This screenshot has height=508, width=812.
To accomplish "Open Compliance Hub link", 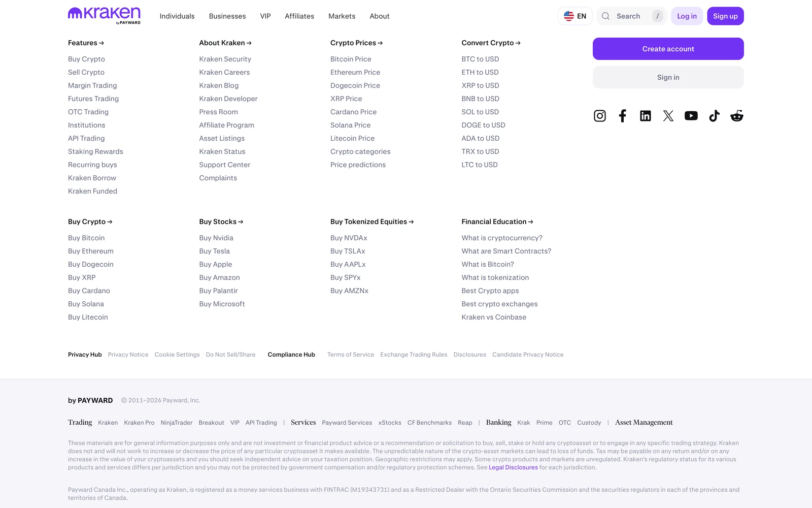I will (x=291, y=355).
